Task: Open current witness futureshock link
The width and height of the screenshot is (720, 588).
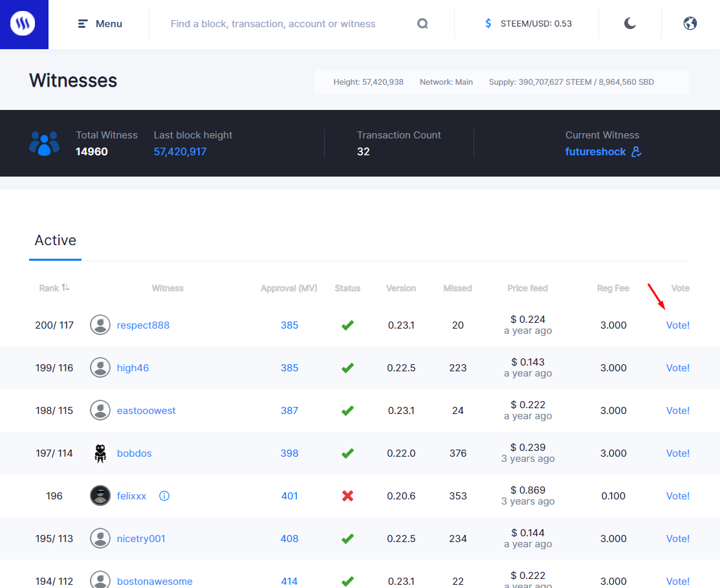Action: 595,151
